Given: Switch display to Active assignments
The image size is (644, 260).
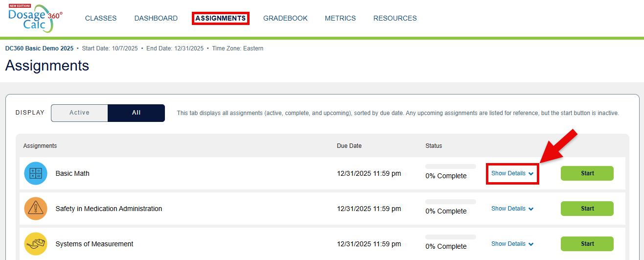Looking at the screenshot, I should (79, 113).
